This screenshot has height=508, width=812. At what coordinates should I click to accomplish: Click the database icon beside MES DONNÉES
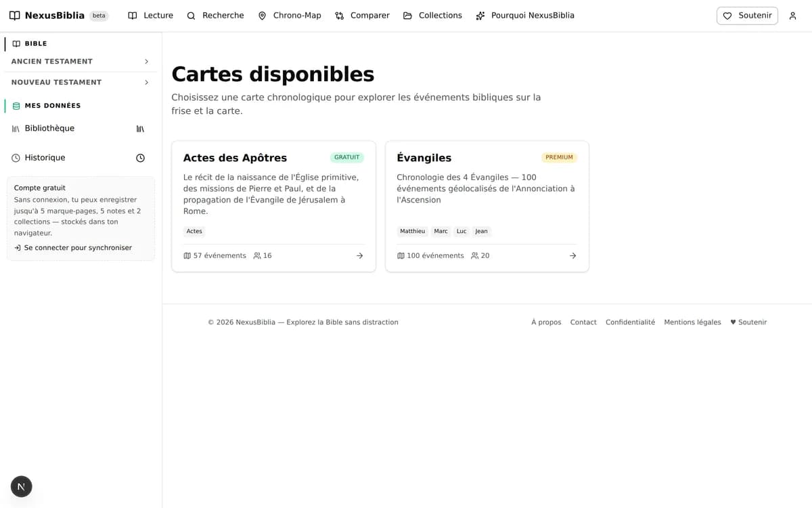16,106
